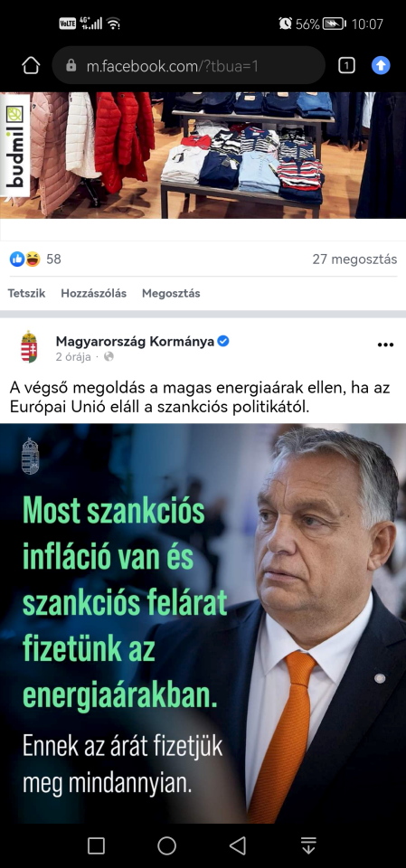The height and width of the screenshot is (868, 406).
Task: Open the Most szankciós infláció post image
Action: [x=203, y=623]
